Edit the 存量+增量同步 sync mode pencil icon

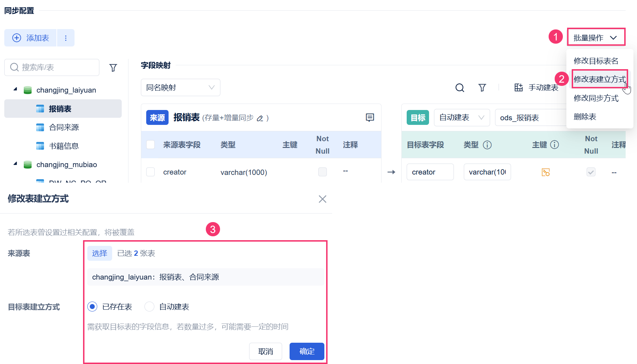coord(260,118)
